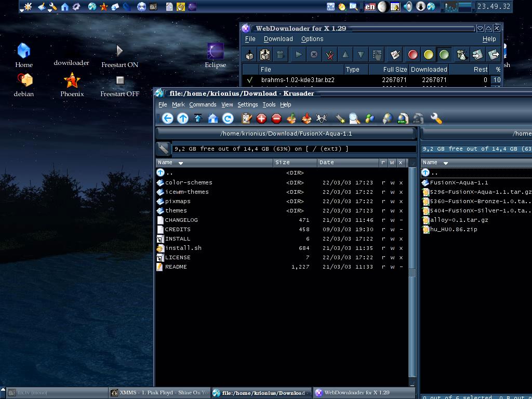Open the debian desktop icon
The height and width of the screenshot is (399, 532).
pos(24,85)
